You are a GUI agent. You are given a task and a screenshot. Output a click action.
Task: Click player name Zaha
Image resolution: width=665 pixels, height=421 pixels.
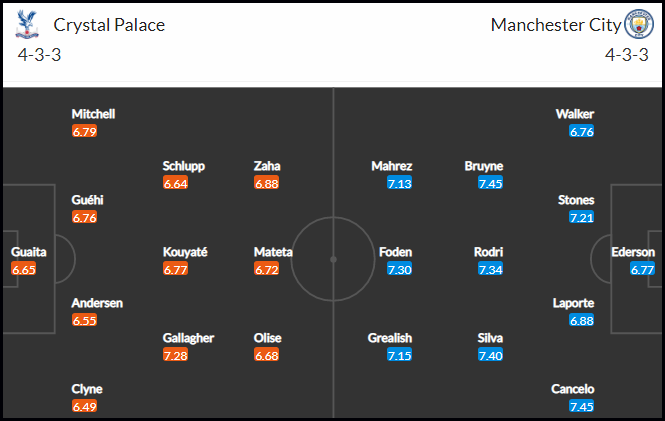[267, 166]
